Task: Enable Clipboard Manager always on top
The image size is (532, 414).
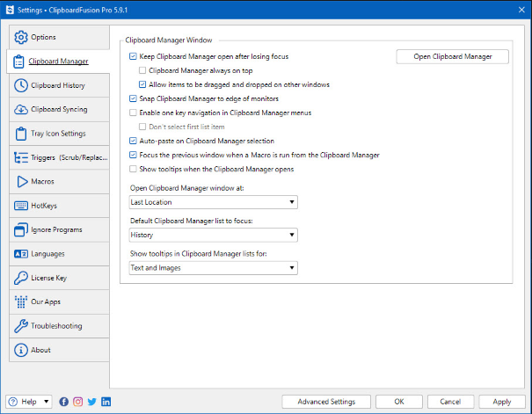Action: (142, 70)
